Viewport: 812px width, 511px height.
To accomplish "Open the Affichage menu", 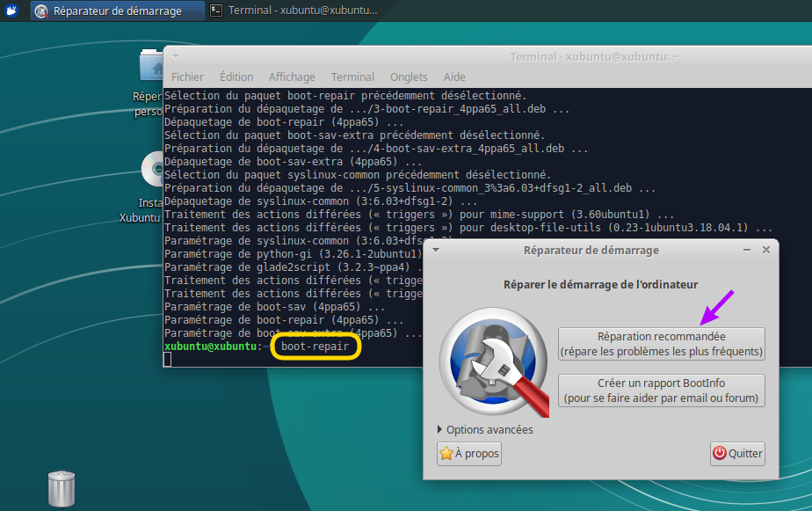I will [291, 77].
